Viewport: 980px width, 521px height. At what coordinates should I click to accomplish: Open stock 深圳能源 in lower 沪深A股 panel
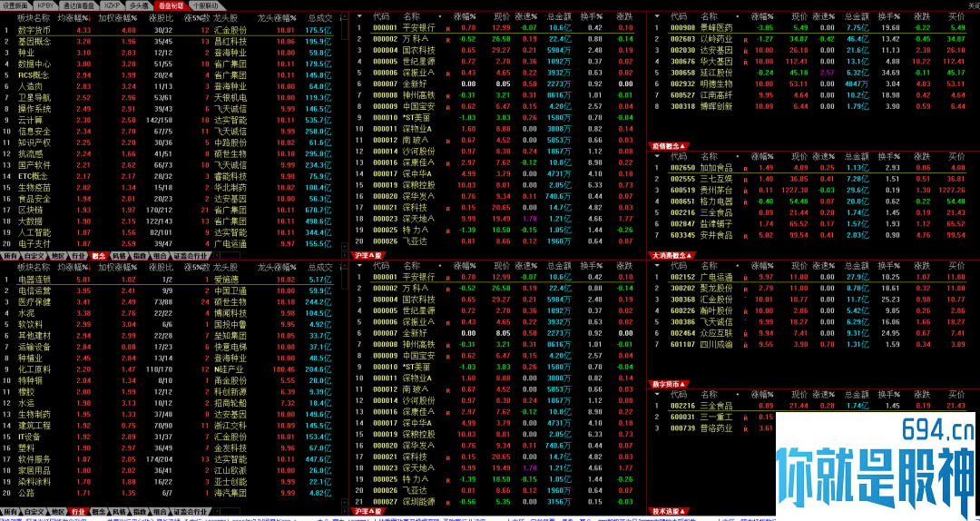pyautogui.click(x=497, y=502)
